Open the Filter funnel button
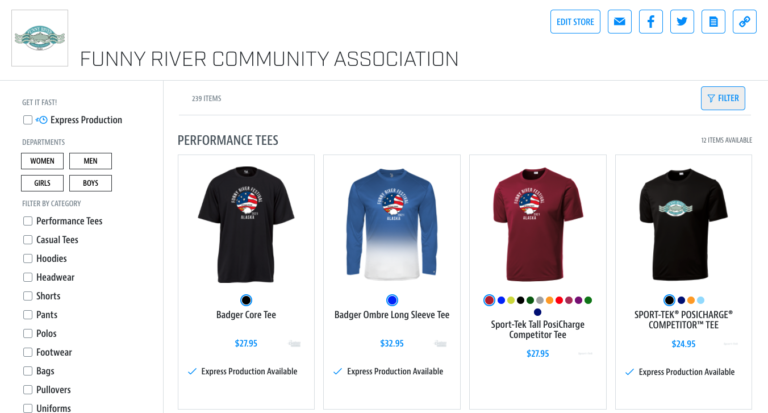The height and width of the screenshot is (413, 768). (723, 98)
